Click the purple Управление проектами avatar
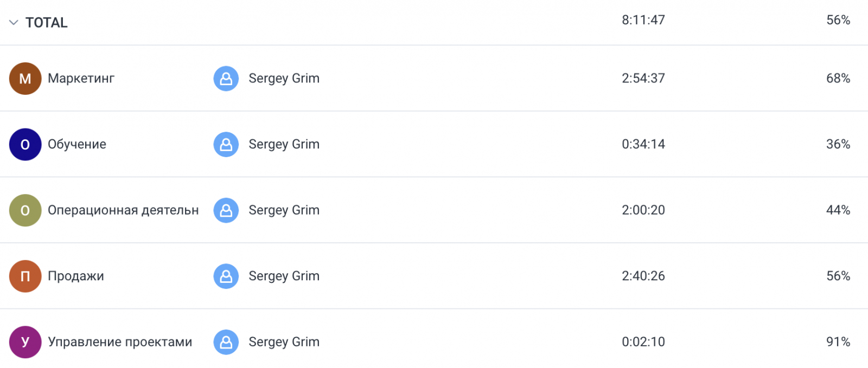Viewport: 868px width, 368px height. [x=25, y=342]
